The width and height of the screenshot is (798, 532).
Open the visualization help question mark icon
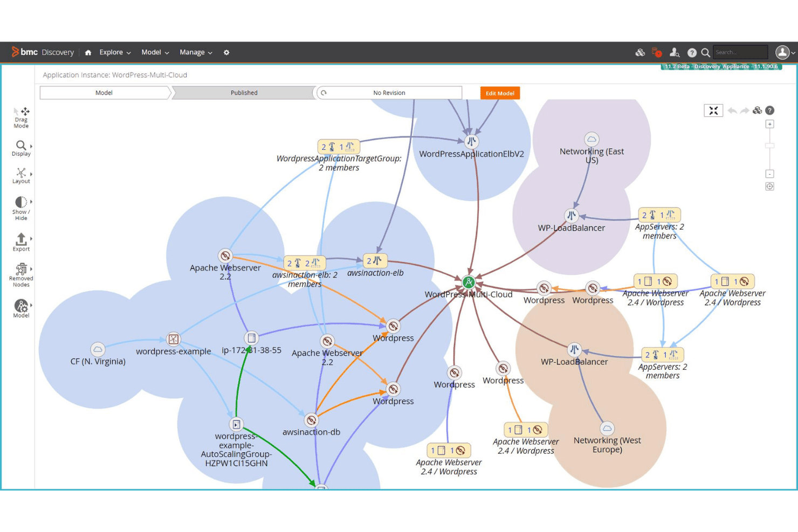point(770,110)
